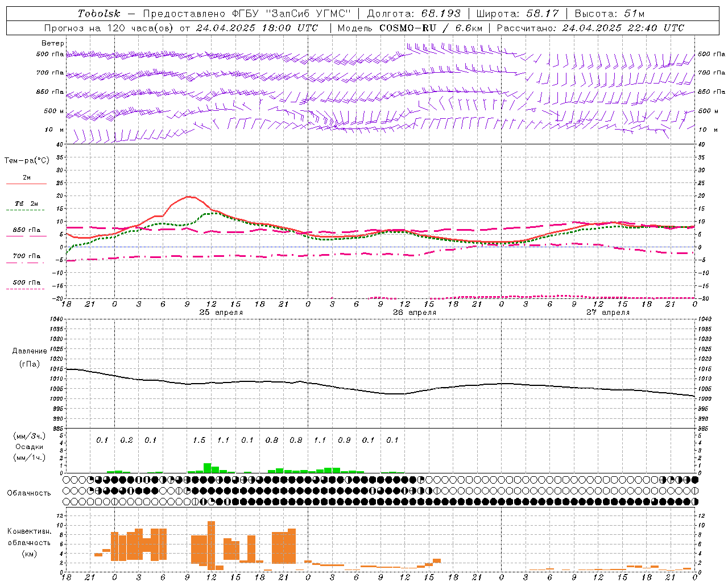The image size is (728, 582).
Task: Click the "700 гПа" temperature legend entry
Action: point(27,256)
